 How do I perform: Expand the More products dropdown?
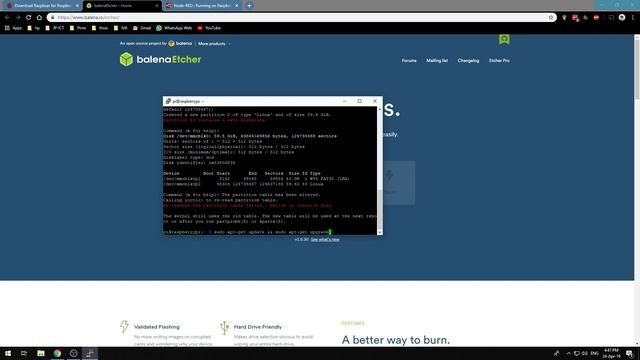coord(214,44)
